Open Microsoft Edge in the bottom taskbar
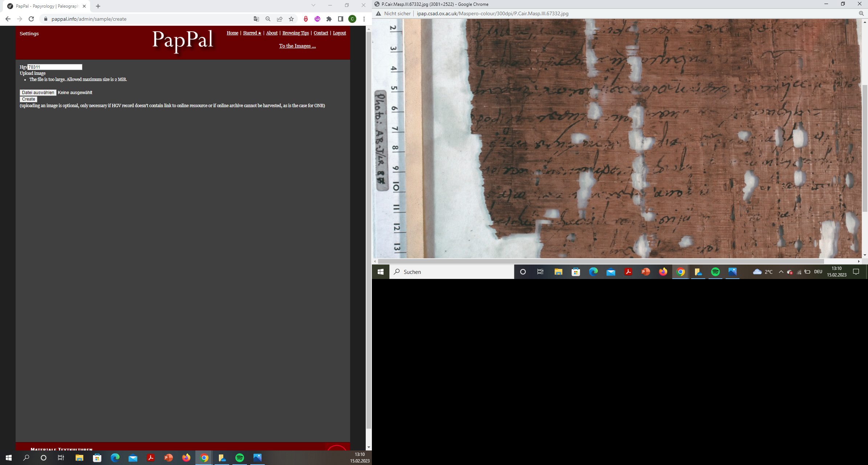Viewport: 868px width, 465px height. (x=115, y=458)
